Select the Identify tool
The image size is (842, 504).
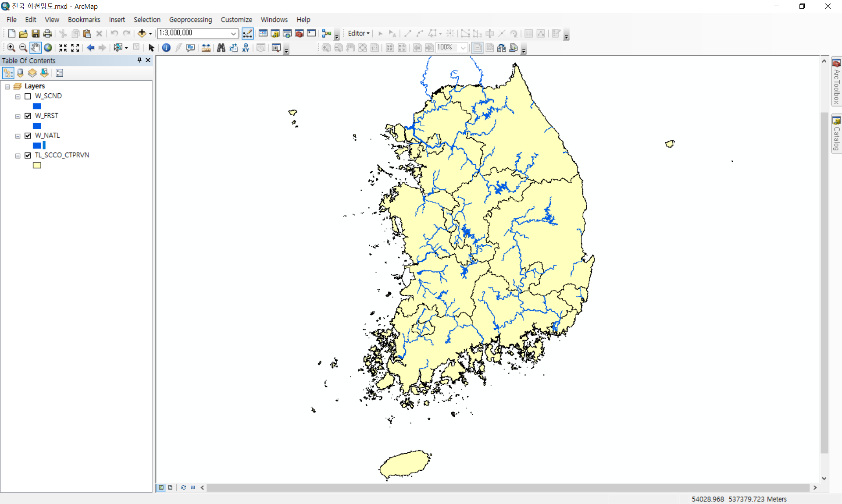coord(166,48)
